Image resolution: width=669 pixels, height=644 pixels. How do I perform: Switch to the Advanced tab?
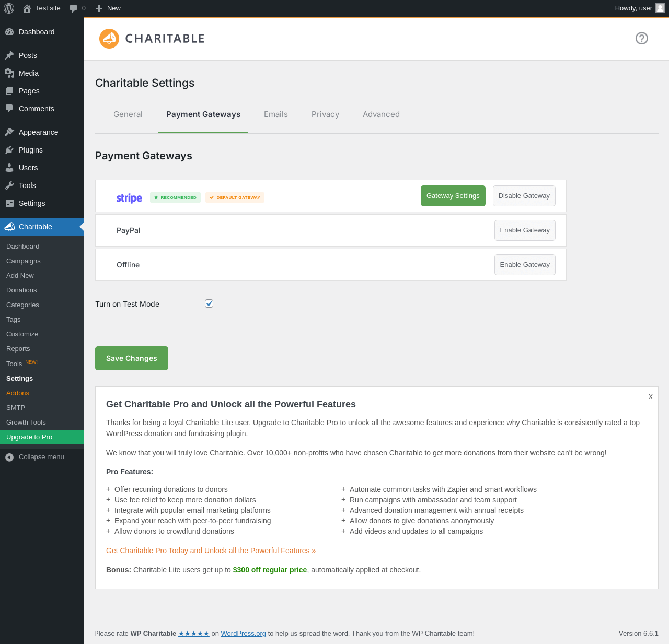pos(382,114)
